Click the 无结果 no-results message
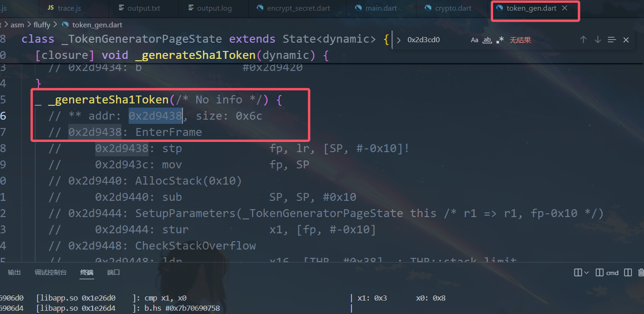 click(520, 40)
